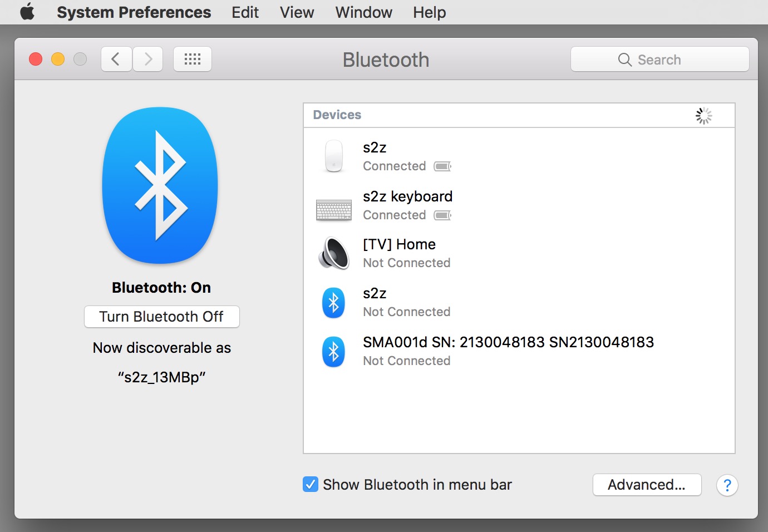Select the "[TV] Home" device name
This screenshot has width=768, height=532.
click(399, 244)
